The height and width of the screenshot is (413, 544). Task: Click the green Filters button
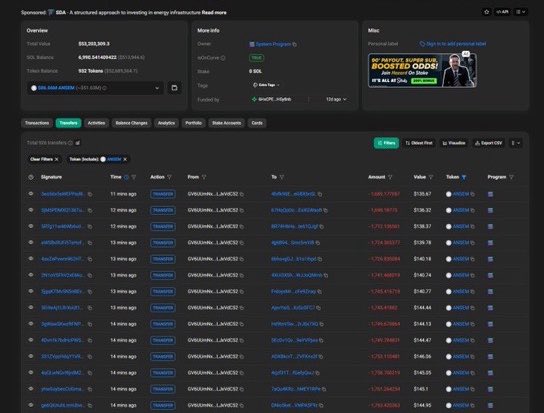pyautogui.click(x=386, y=143)
